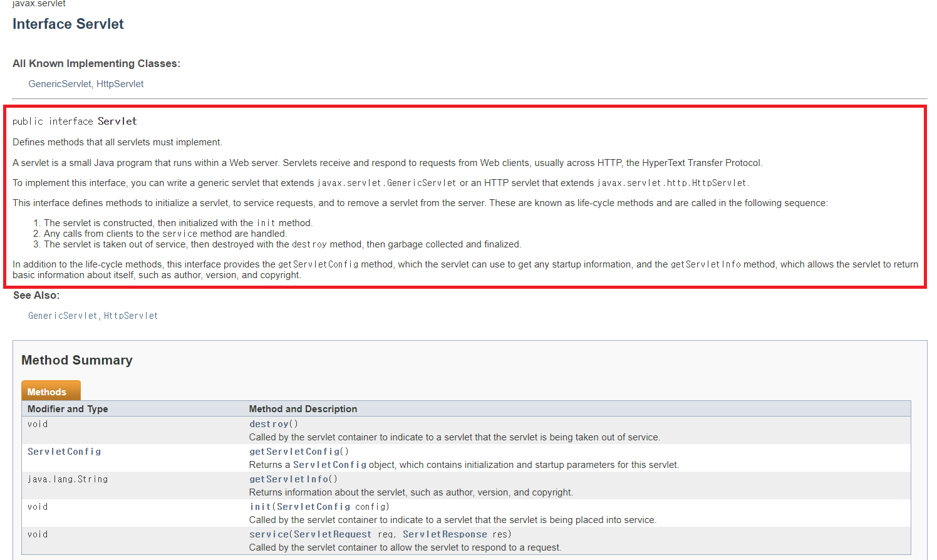This screenshot has width=937, height=560.
Task: Click ServletConfig return type link
Action: click(x=64, y=452)
